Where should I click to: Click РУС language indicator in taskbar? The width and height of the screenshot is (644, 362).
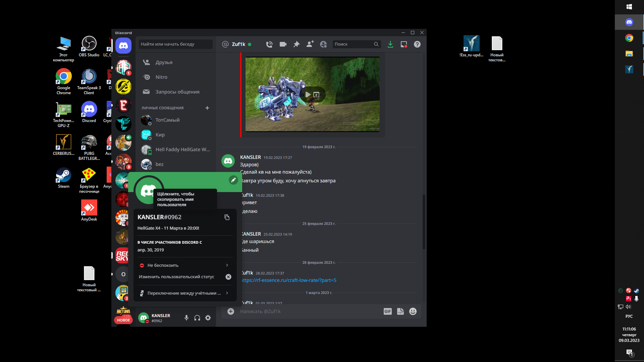click(x=629, y=316)
